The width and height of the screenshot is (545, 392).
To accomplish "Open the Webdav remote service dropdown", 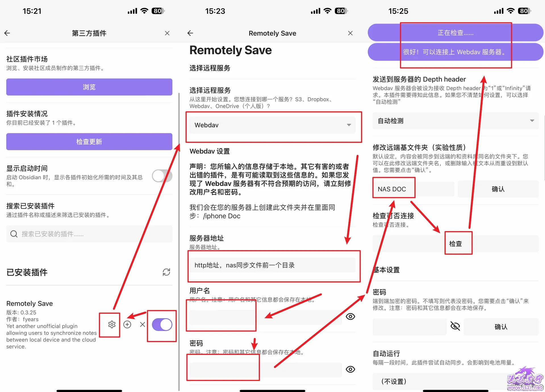I will point(272,125).
